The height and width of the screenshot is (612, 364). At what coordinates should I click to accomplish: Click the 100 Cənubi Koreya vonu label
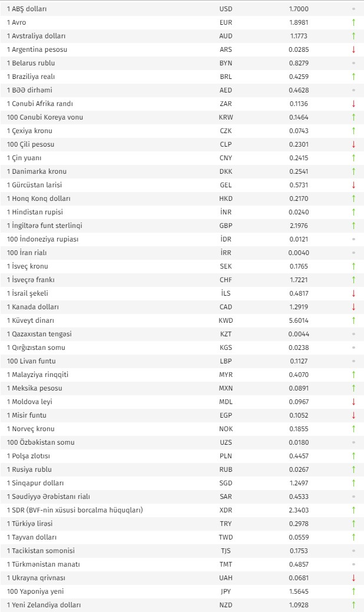45,117
